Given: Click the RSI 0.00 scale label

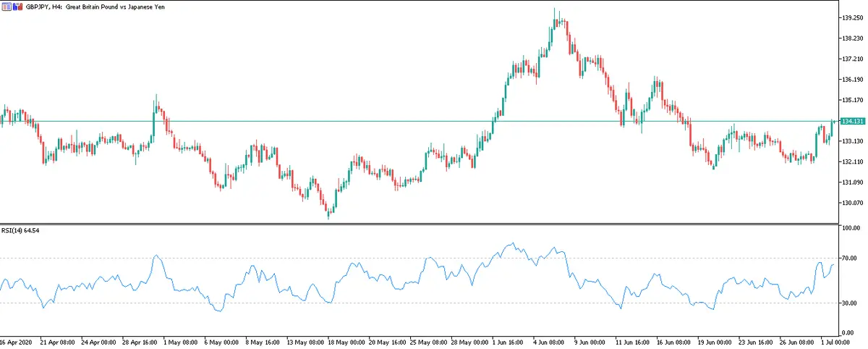Looking at the screenshot, I should click(x=848, y=331).
